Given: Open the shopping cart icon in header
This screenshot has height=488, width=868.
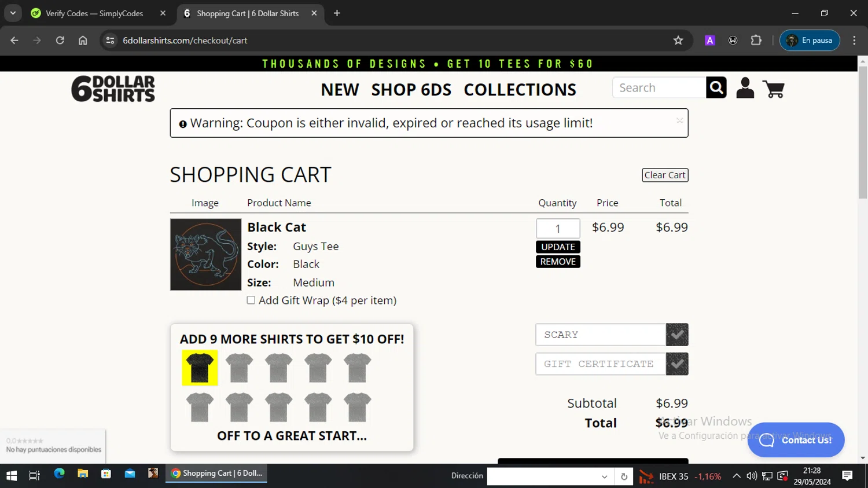Looking at the screenshot, I should tap(774, 89).
